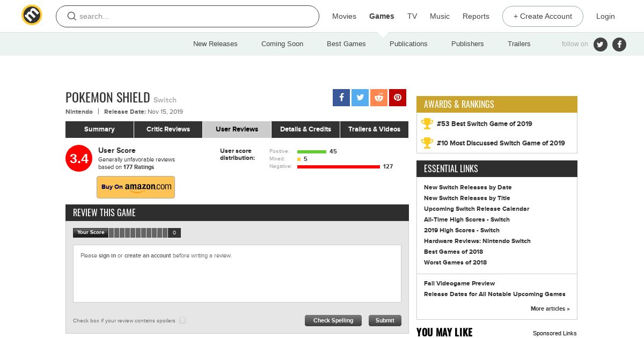Viewport: 644px width, 338px height.
Task: Open New Switch Releases by Date
Action: tap(468, 187)
